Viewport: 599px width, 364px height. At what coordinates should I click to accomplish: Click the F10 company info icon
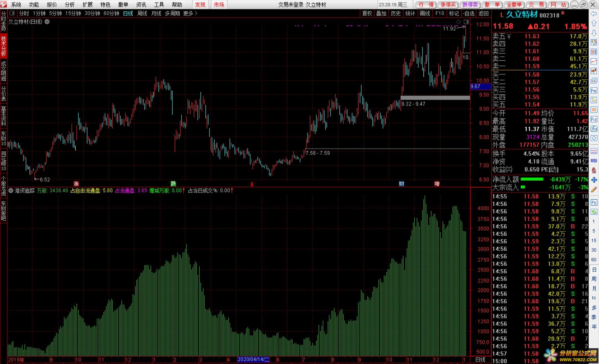[594, 90]
